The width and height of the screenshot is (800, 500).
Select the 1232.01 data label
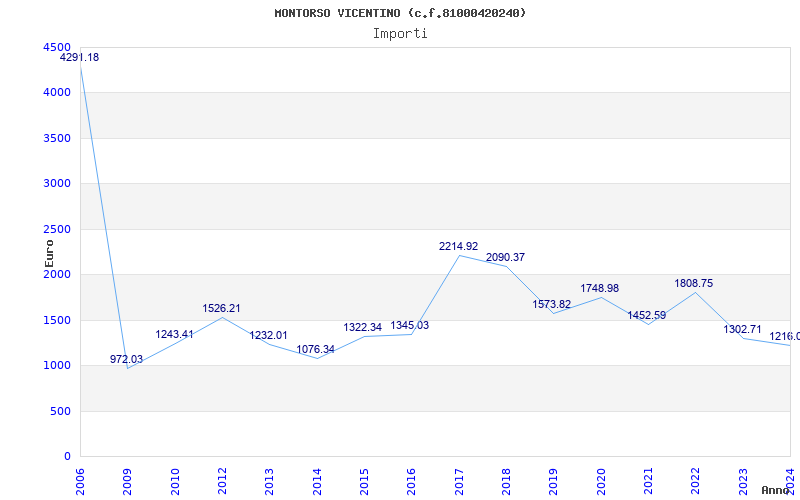pyautogui.click(x=268, y=336)
